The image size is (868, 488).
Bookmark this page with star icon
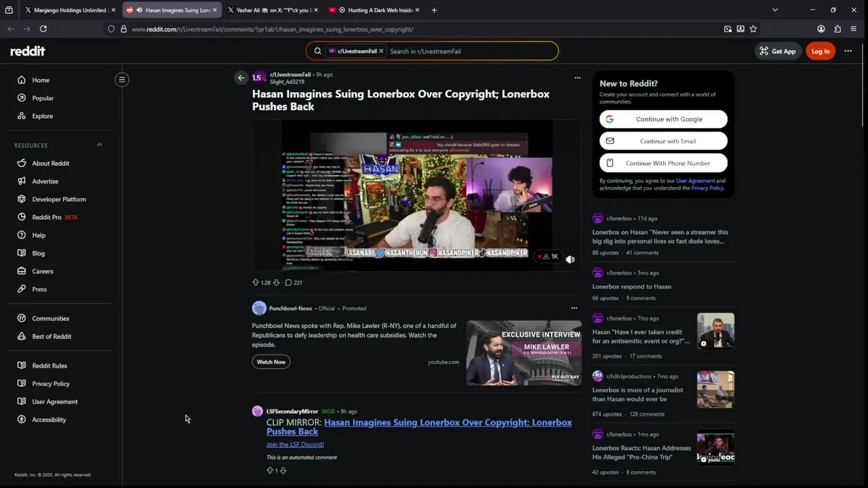click(753, 29)
